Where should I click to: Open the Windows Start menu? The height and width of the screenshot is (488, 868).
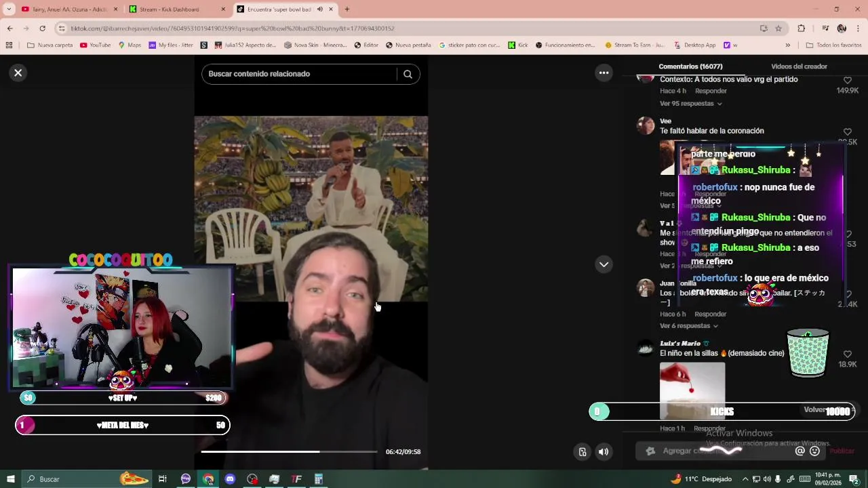click(10, 479)
